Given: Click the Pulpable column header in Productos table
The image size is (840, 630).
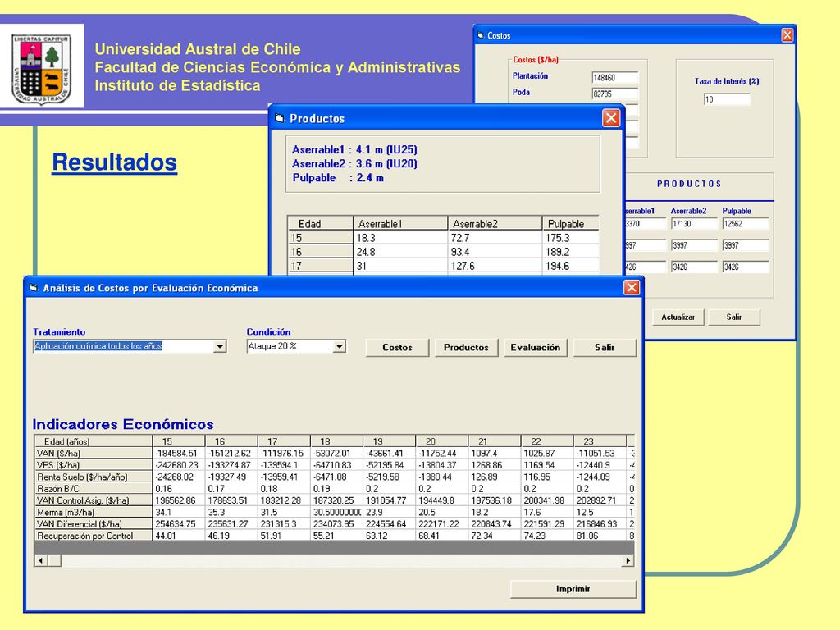Looking at the screenshot, I should tap(570, 223).
